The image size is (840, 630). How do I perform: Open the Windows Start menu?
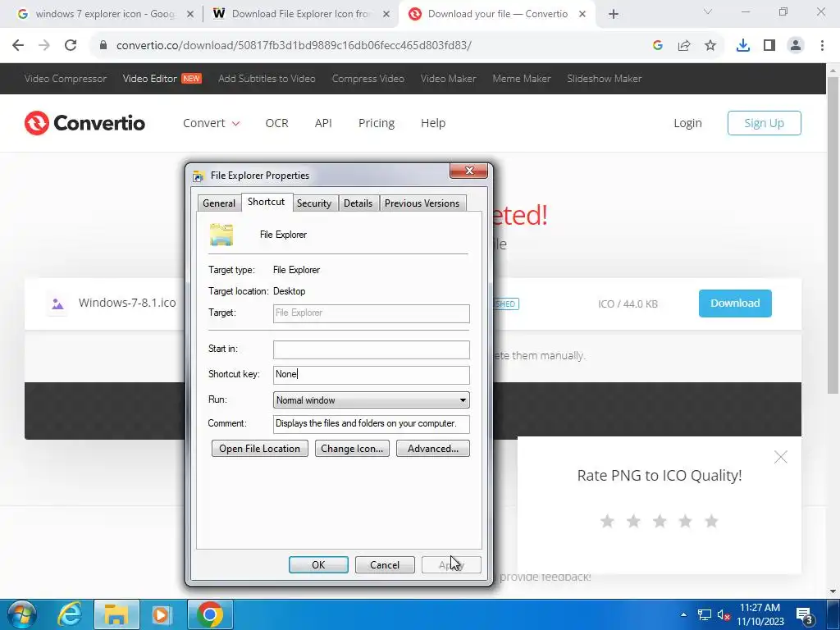(x=21, y=614)
